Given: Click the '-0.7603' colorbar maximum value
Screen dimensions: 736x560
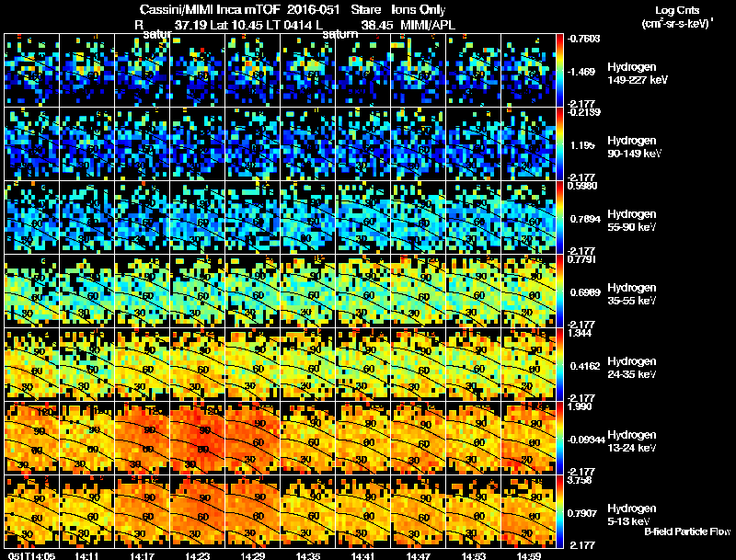Looking at the screenshot, I should tap(584, 39).
